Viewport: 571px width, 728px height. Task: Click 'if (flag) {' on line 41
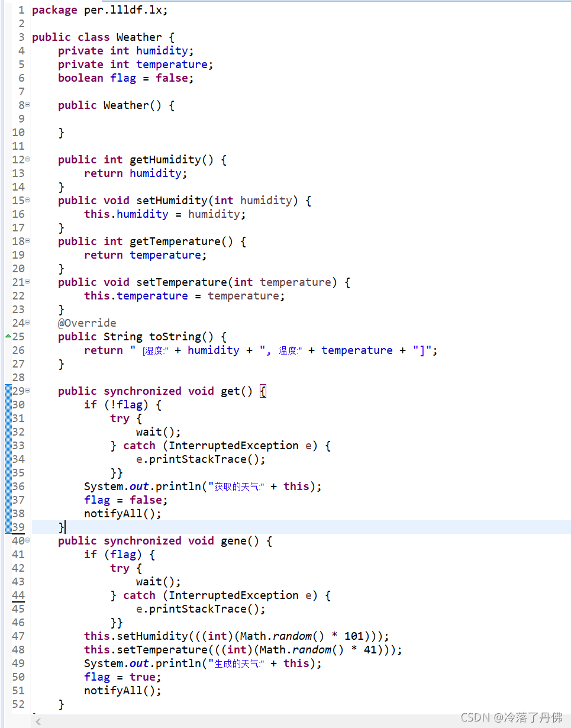tap(120, 555)
